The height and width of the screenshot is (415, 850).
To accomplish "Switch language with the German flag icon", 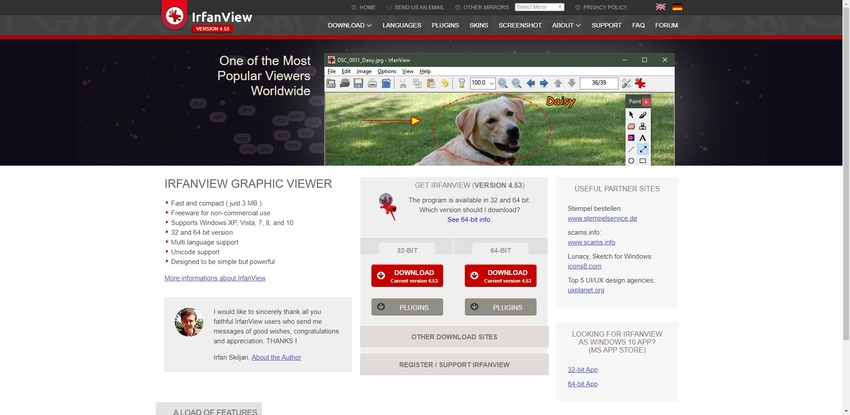I will click(677, 7).
